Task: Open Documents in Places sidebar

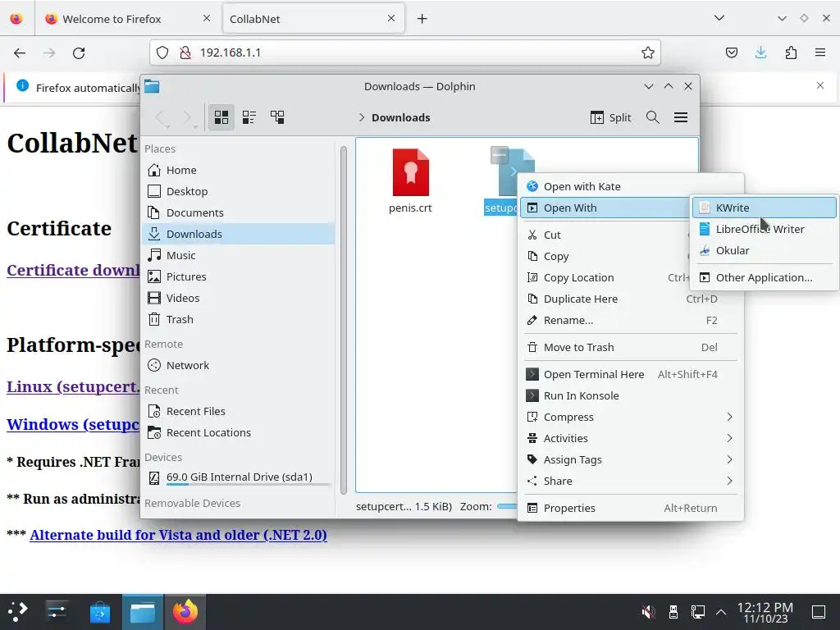Action: [239, 212]
